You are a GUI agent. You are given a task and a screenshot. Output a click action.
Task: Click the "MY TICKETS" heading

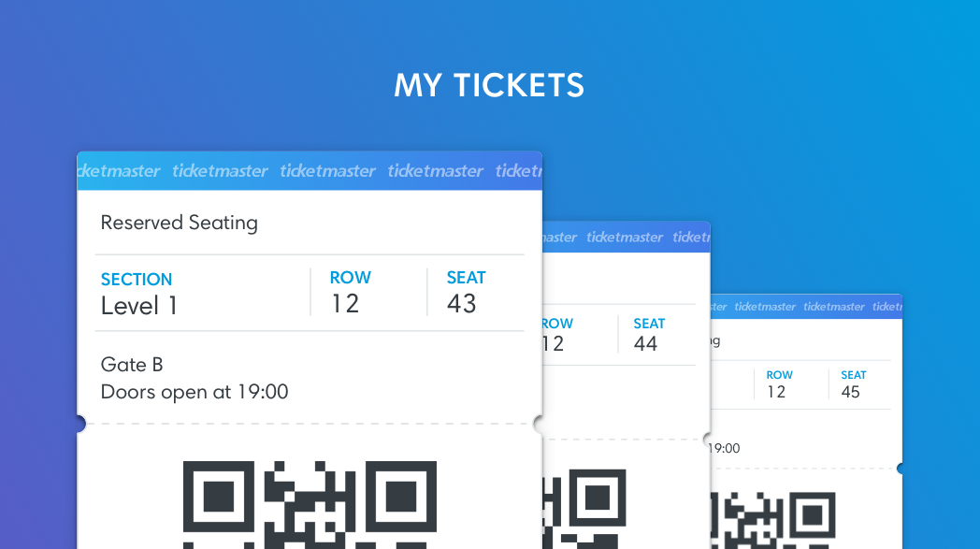click(489, 86)
